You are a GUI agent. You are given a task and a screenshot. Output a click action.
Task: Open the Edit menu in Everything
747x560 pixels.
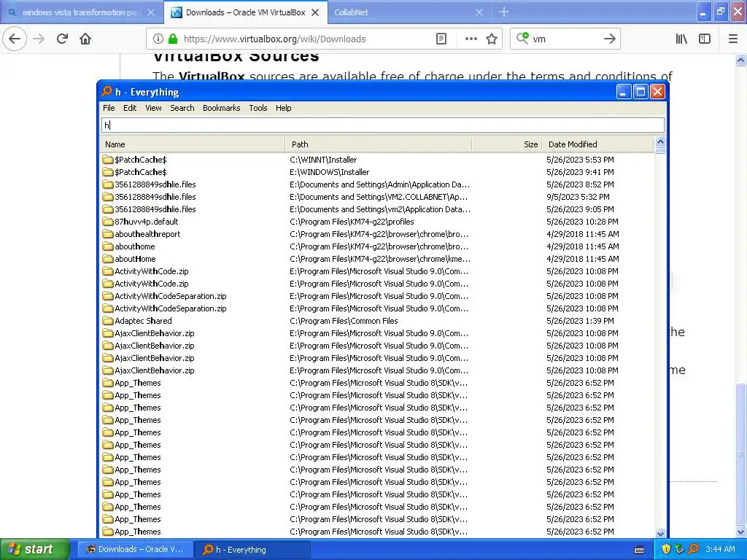tap(130, 108)
